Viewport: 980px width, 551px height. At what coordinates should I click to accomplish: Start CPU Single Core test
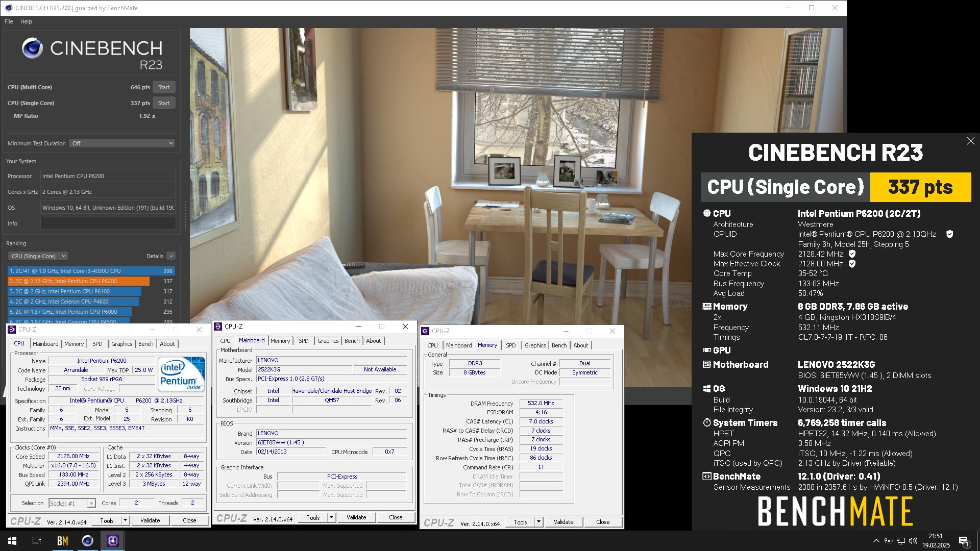(x=164, y=103)
